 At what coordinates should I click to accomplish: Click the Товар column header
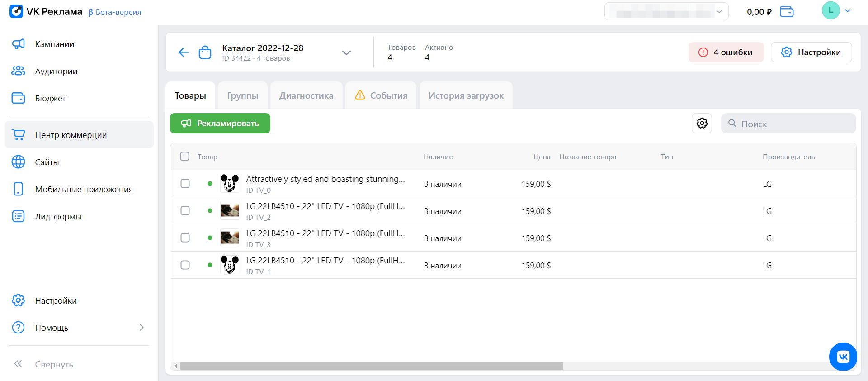click(x=208, y=157)
